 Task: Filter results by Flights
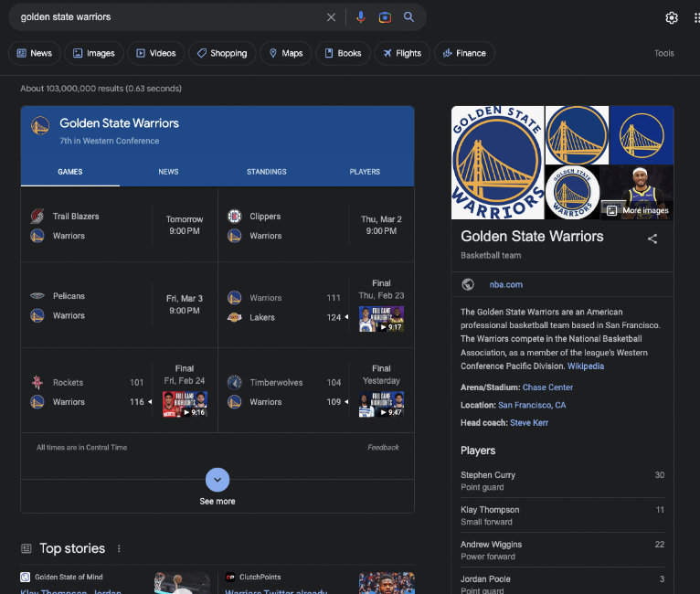tap(402, 53)
